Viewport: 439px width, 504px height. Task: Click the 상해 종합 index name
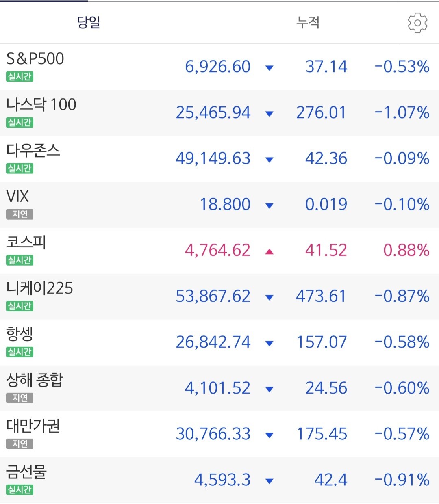point(35,380)
